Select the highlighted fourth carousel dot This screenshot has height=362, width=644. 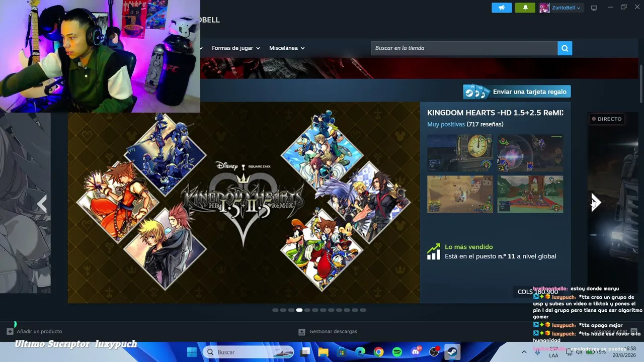299,310
